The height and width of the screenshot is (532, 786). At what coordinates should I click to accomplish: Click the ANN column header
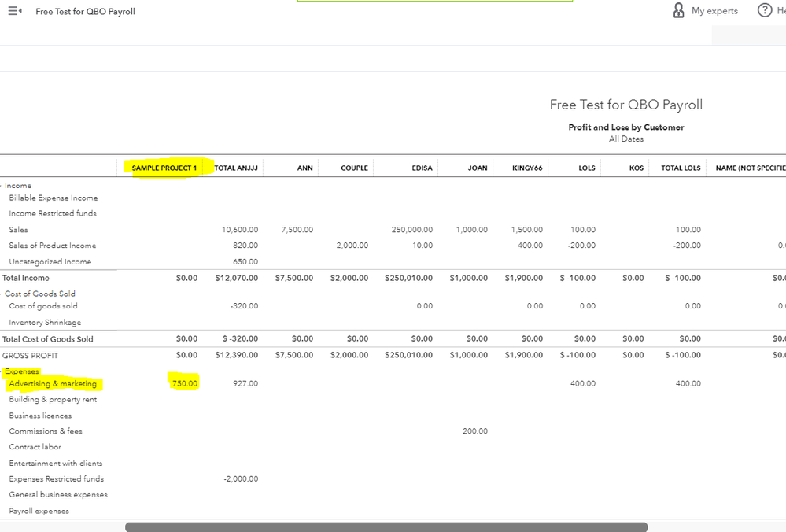pos(304,168)
